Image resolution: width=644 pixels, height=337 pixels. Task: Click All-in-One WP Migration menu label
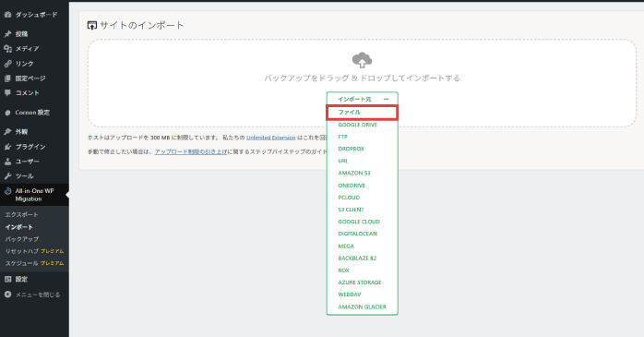tap(34, 195)
